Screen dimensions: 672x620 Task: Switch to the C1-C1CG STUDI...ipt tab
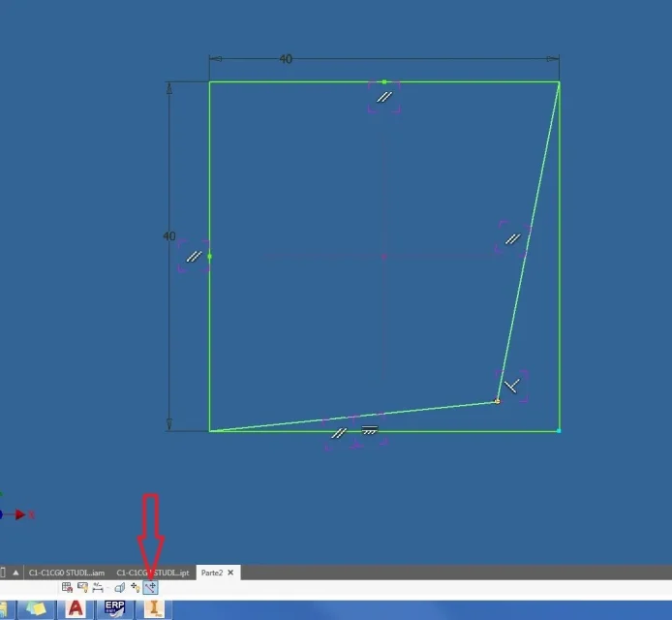[x=153, y=573]
